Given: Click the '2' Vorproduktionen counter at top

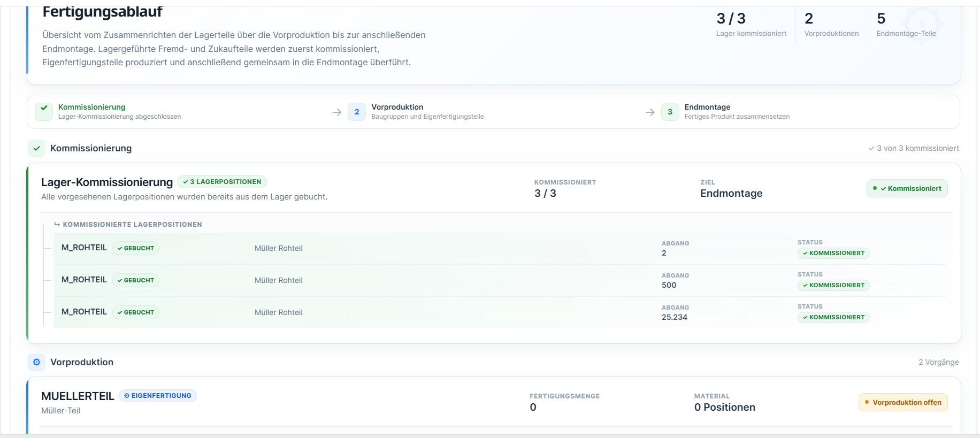Looking at the screenshot, I should pyautogui.click(x=809, y=19).
